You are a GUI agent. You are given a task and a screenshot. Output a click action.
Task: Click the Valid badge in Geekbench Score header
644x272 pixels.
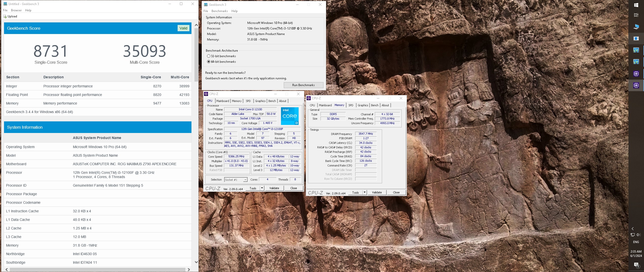click(x=183, y=28)
